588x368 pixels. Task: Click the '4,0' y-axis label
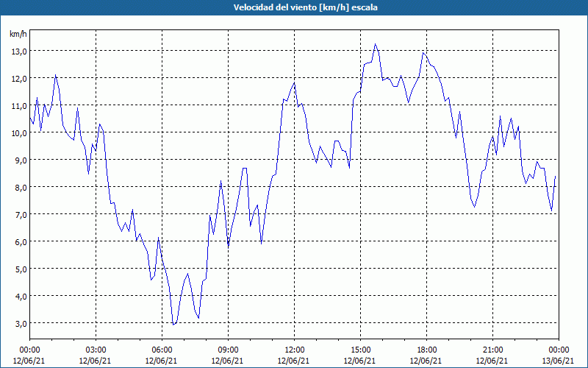21,297
